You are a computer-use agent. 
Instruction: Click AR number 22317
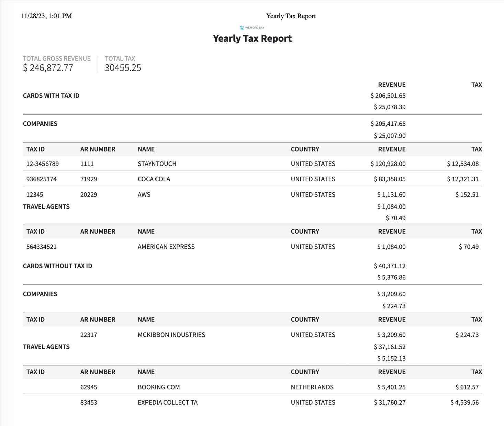89,335
